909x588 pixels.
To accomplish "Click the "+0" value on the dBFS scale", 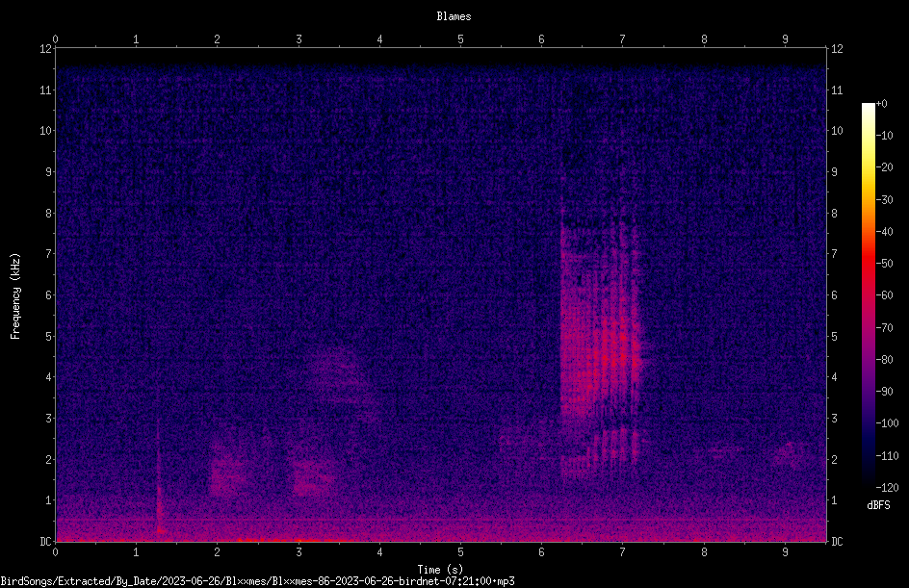I will pos(881,104).
